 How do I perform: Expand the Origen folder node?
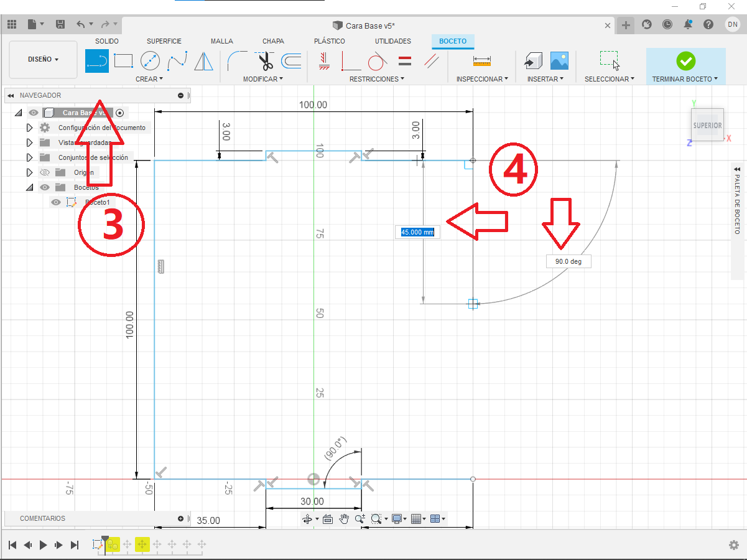point(29,172)
